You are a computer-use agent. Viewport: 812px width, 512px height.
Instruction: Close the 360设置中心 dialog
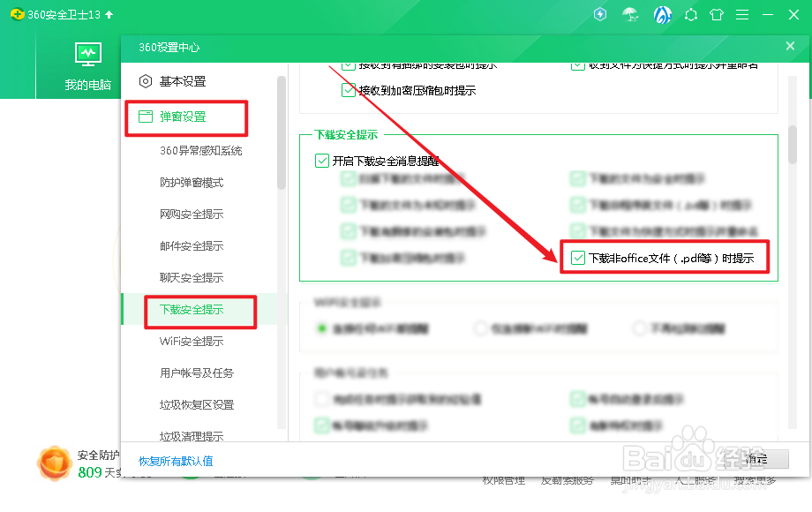(790, 46)
